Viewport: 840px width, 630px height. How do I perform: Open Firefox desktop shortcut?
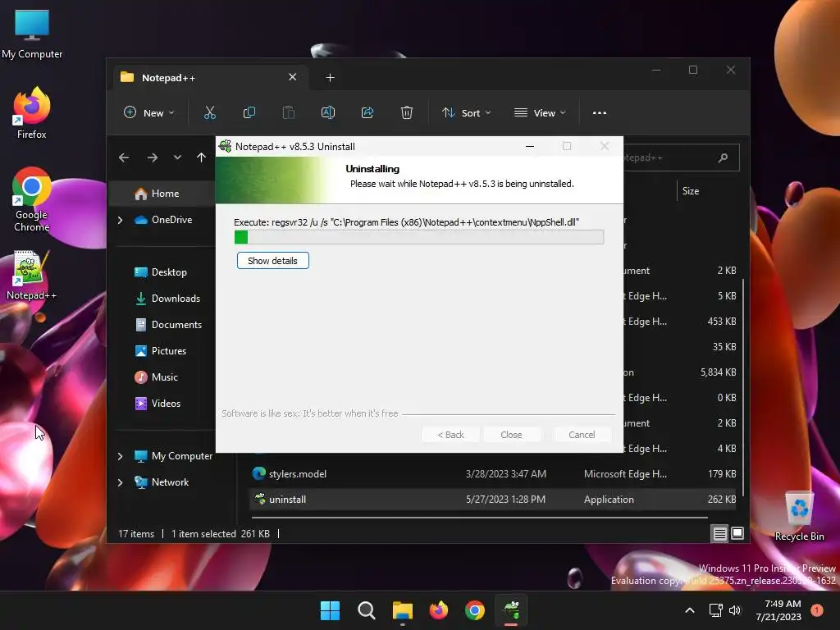tap(32, 113)
